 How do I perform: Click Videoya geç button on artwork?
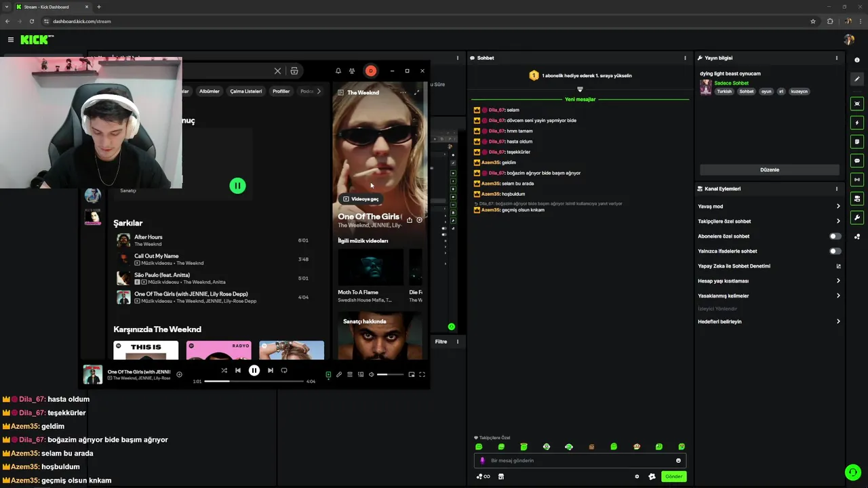pos(360,199)
